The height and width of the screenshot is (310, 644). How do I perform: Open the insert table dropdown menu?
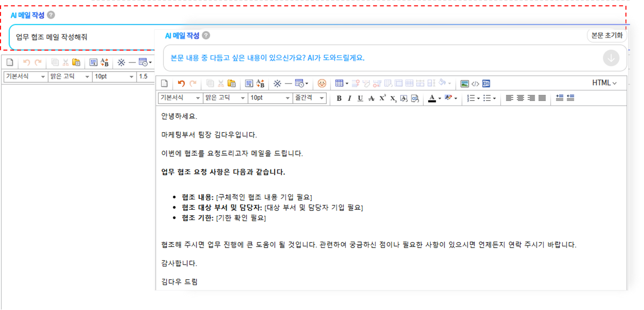tap(347, 83)
